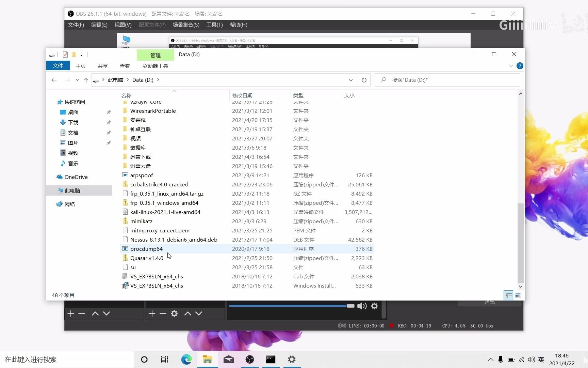Add a scene with OBS plus button
This screenshot has width=588, height=368.
point(71,313)
